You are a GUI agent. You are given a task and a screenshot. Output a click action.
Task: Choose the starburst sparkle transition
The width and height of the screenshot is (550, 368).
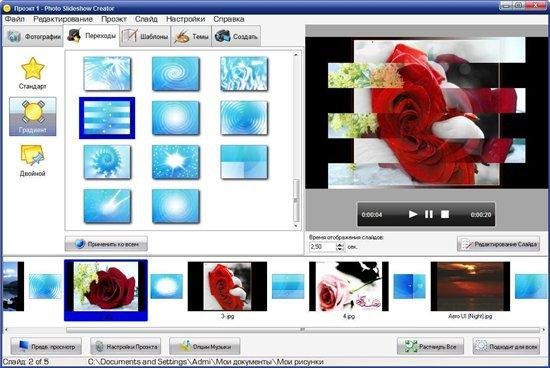tap(176, 162)
